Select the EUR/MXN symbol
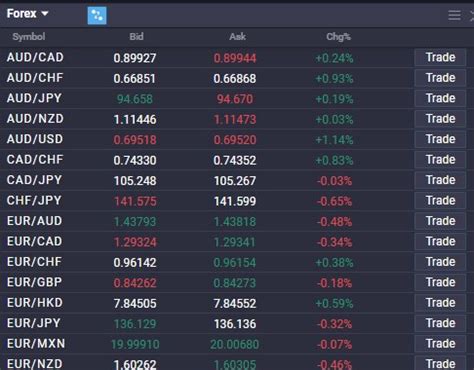The image size is (474, 370). pyautogui.click(x=36, y=344)
